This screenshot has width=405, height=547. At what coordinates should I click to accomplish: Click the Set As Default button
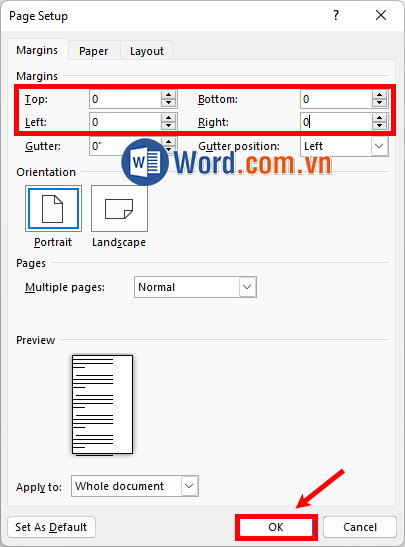point(51,527)
